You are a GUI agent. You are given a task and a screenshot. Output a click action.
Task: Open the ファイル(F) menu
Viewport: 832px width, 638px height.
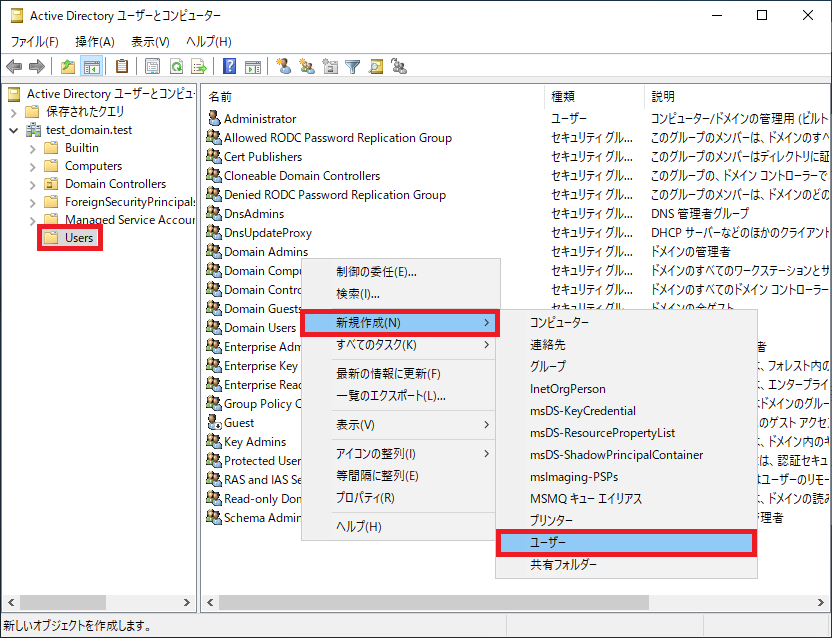pyautogui.click(x=34, y=41)
